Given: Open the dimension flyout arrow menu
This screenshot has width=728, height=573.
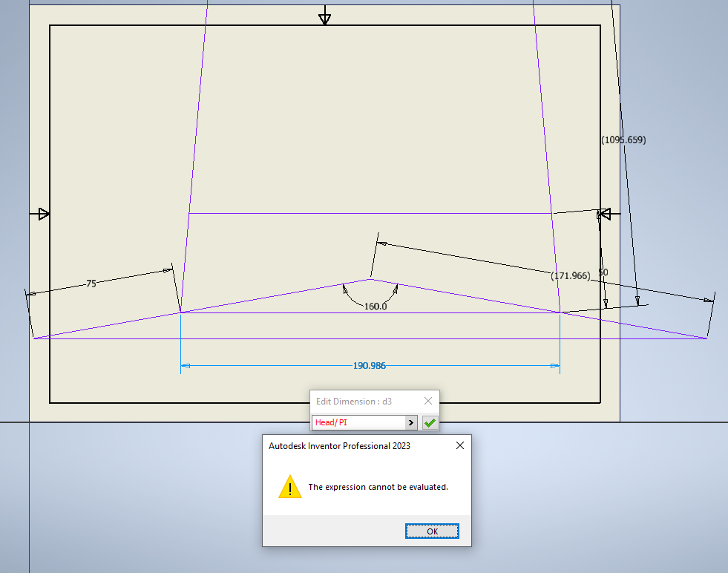Looking at the screenshot, I should [411, 422].
